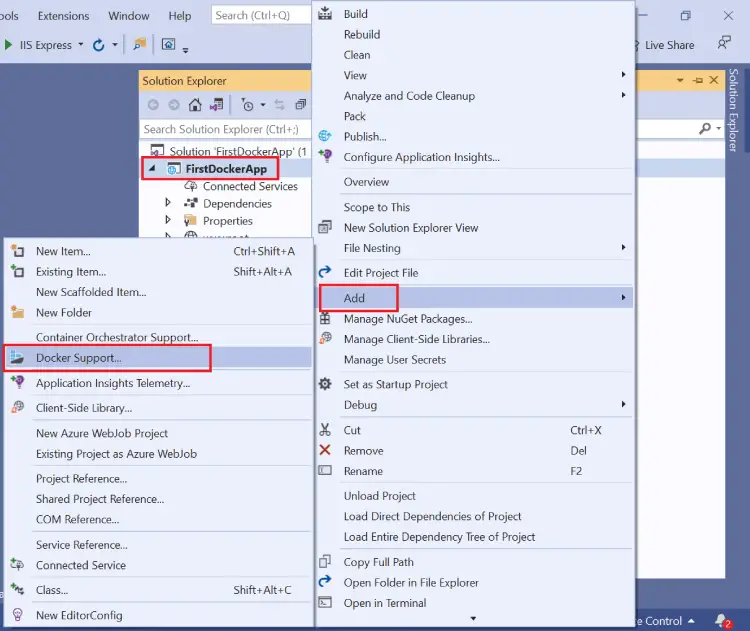The image size is (750, 631).
Task: Click Solution Explorer Home icon
Action: [195, 105]
